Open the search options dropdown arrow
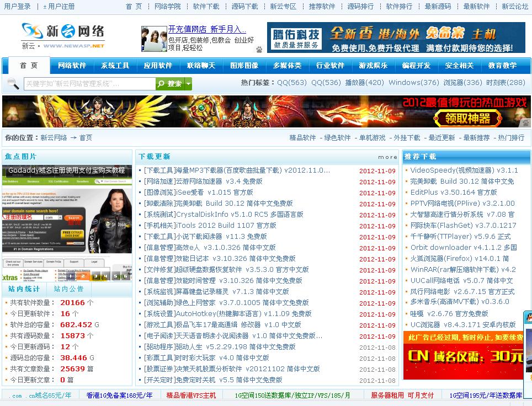The width and height of the screenshot is (532, 406). (x=188, y=84)
